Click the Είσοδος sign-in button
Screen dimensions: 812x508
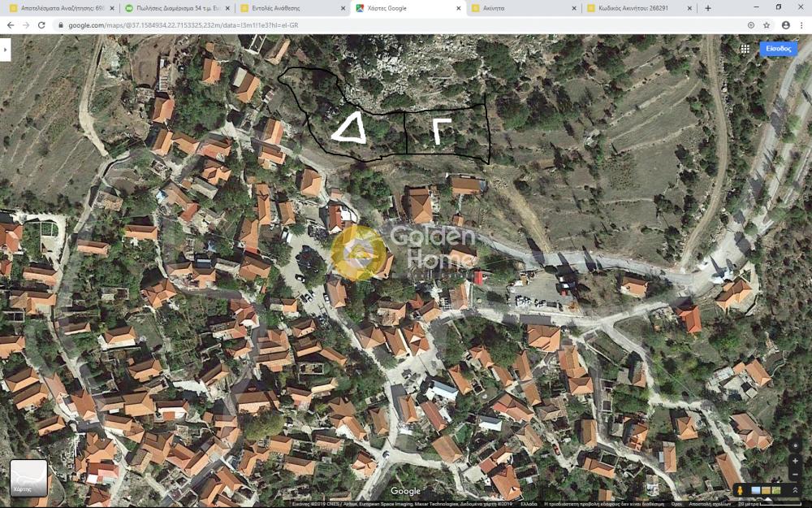(x=778, y=49)
